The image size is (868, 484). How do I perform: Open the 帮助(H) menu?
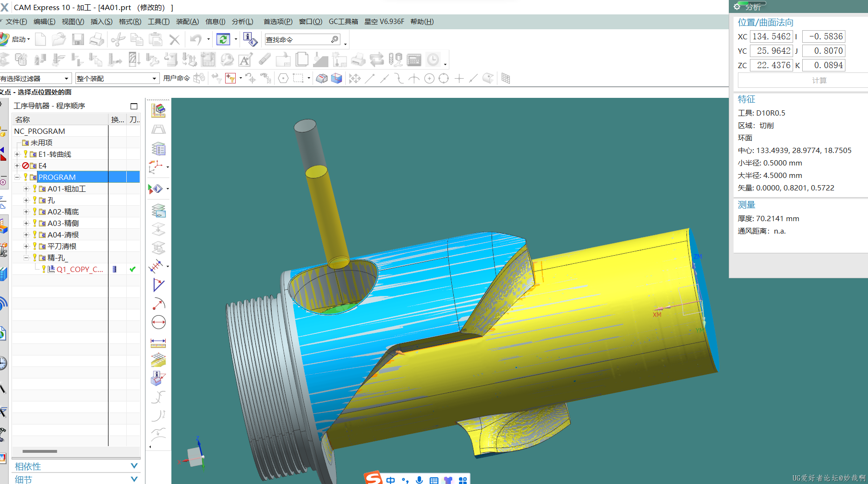[422, 22]
